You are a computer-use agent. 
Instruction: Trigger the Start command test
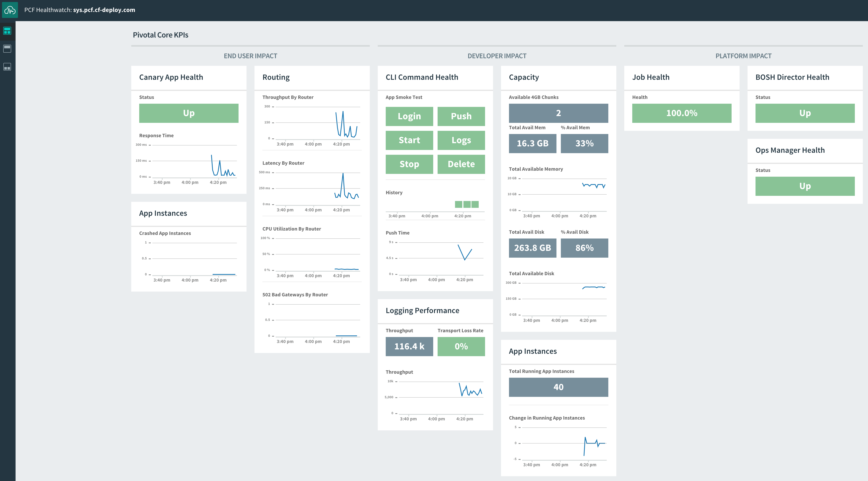pyautogui.click(x=409, y=140)
